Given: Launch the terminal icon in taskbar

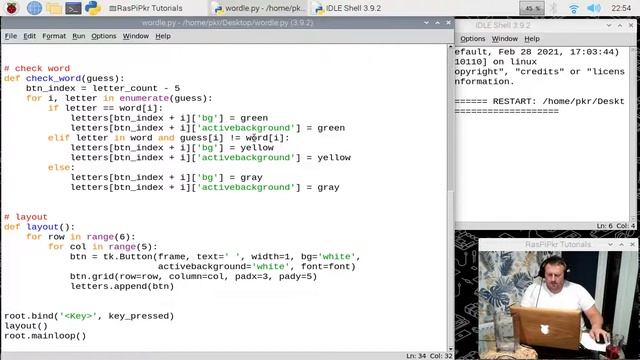Looking at the screenshot, I should [x=73, y=8].
